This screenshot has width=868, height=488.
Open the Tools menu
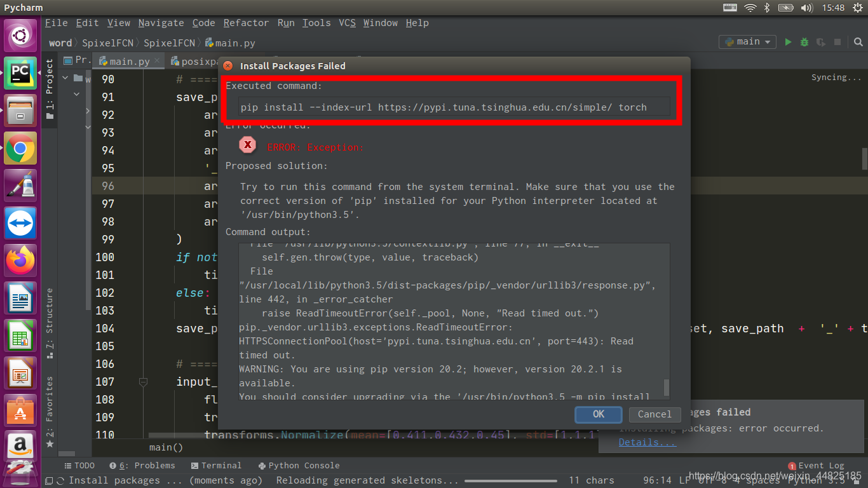pyautogui.click(x=316, y=23)
